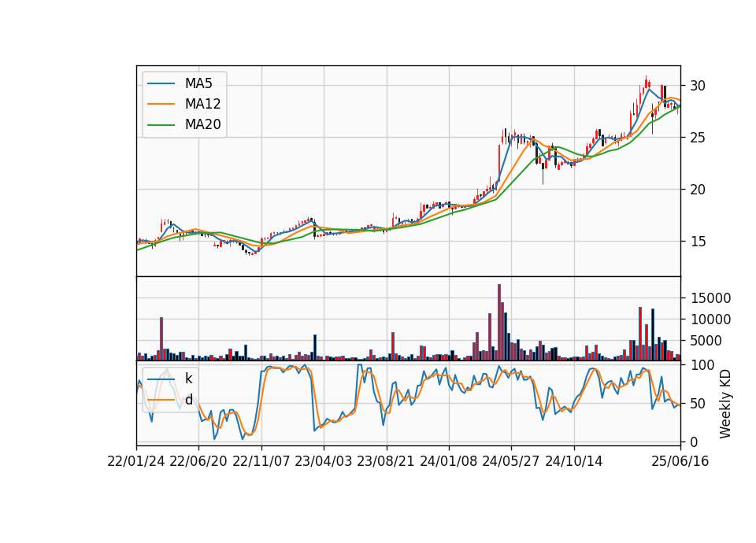Click the 23/08/21 date tick label
This screenshot has height=543, width=756.
point(386,461)
